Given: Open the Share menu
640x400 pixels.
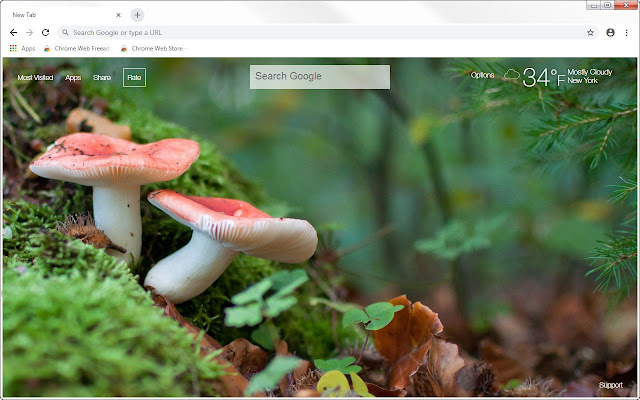Looking at the screenshot, I should pyautogui.click(x=102, y=78).
